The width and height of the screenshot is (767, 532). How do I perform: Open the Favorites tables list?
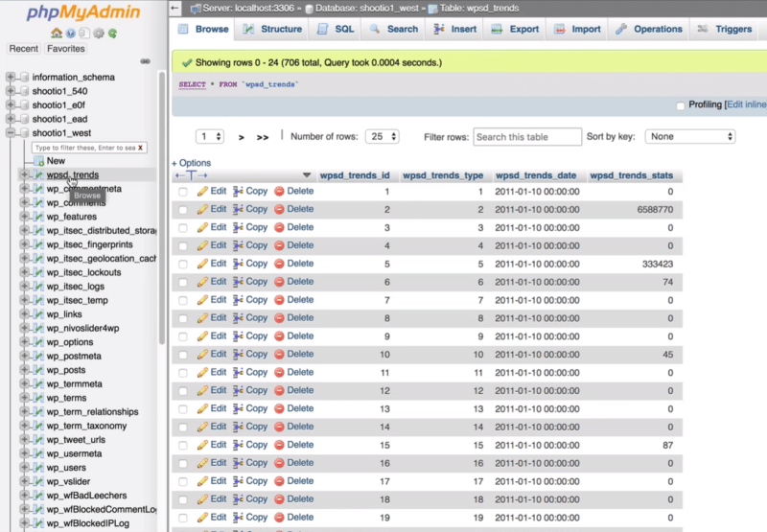coord(65,49)
